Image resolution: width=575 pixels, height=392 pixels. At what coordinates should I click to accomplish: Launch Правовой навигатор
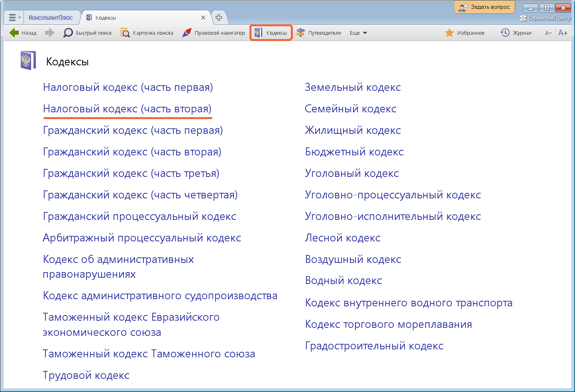coord(213,33)
